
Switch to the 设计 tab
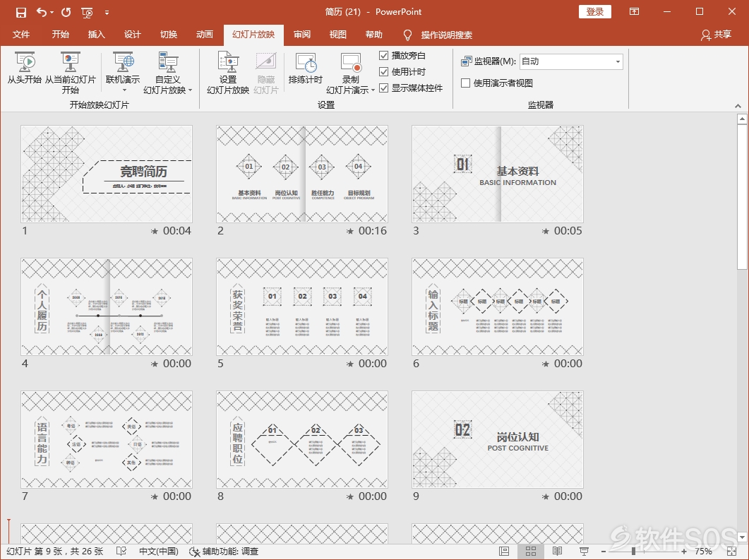[x=132, y=35]
